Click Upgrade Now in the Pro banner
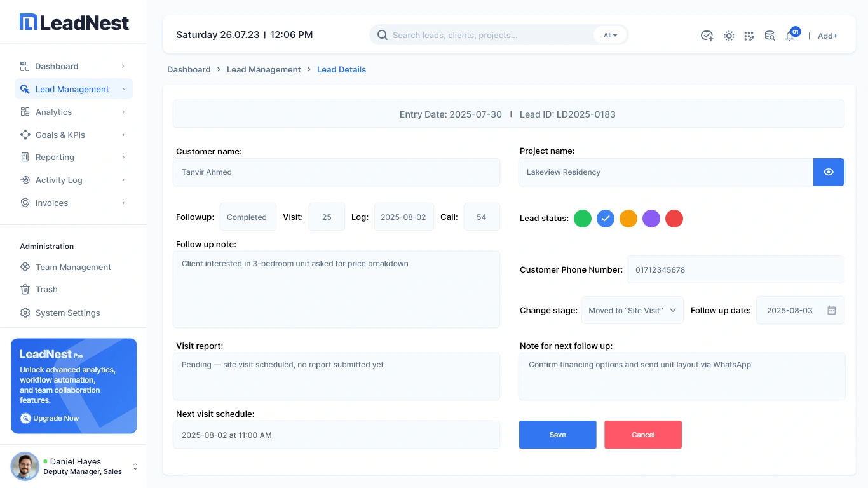The height and width of the screenshot is (488, 868). pyautogui.click(x=50, y=418)
